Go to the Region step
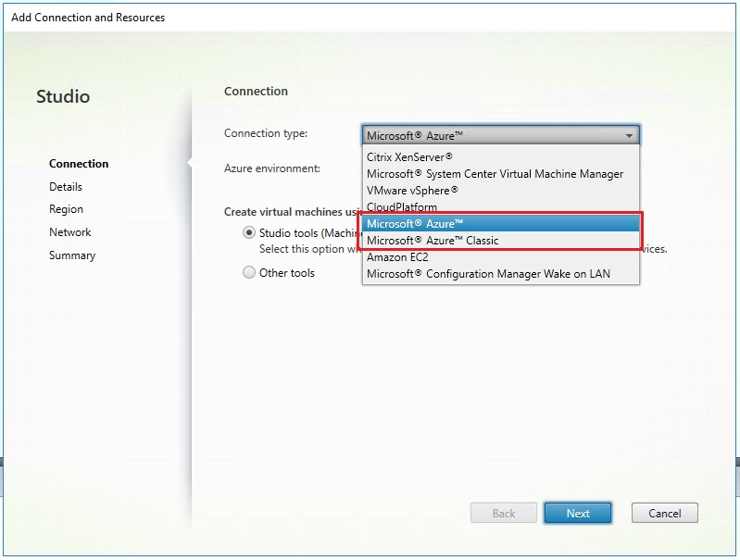The height and width of the screenshot is (560, 740). [66, 210]
